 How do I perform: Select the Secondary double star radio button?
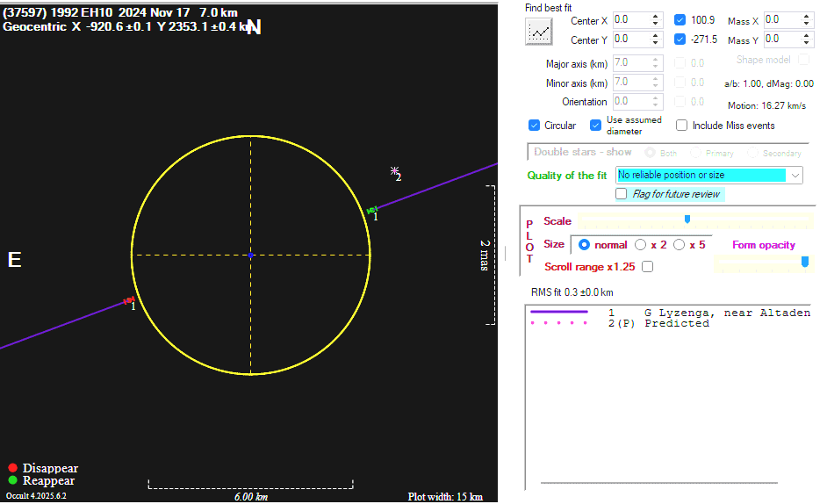coord(752,153)
